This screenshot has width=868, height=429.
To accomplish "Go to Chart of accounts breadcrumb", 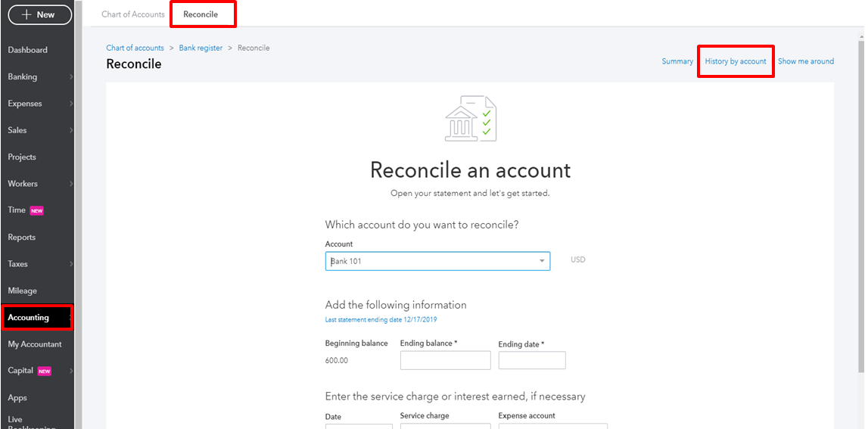I will click(x=135, y=48).
